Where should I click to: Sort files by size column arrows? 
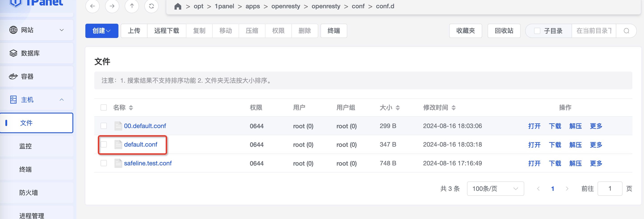click(x=398, y=108)
